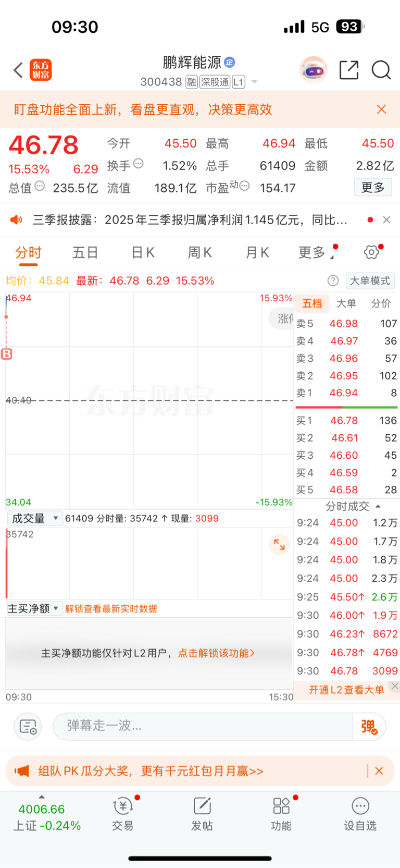Toggle 大单模式 mode
This screenshot has height=868, width=400.
[x=370, y=280]
